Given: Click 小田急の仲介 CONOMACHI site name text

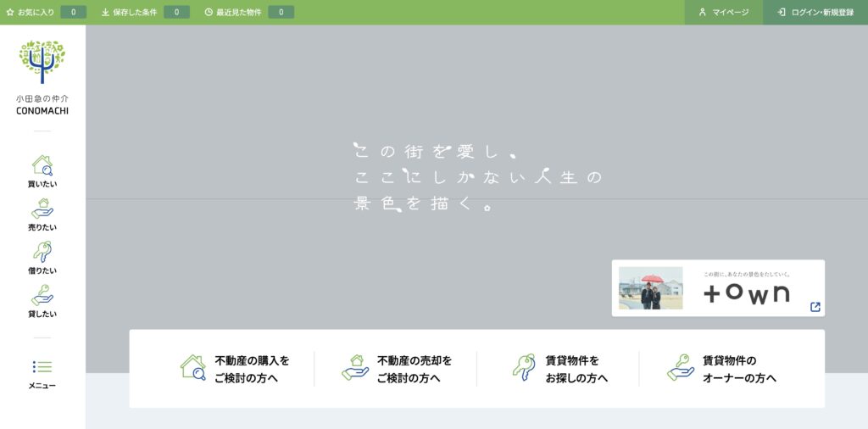Looking at the screenshot, I should [42, 104].
